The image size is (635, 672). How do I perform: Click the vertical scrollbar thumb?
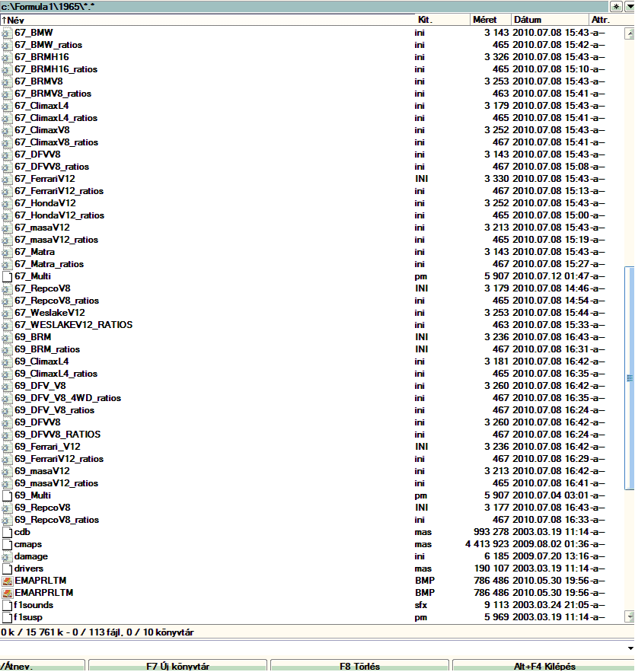click(x=630, y=378)
